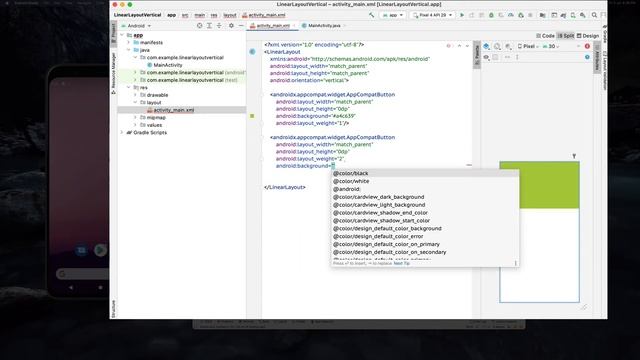Close the activity_main.xml editor tab

click(293, 26)
